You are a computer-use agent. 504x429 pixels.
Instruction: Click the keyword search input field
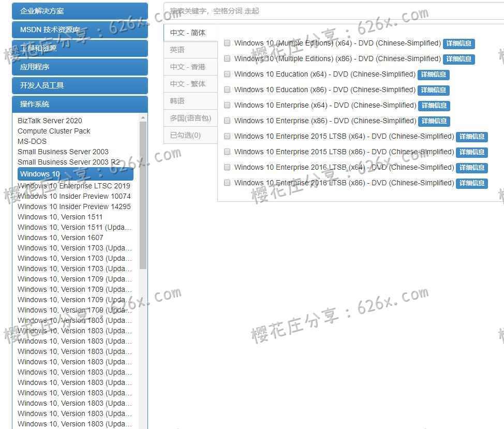(334, 11)
